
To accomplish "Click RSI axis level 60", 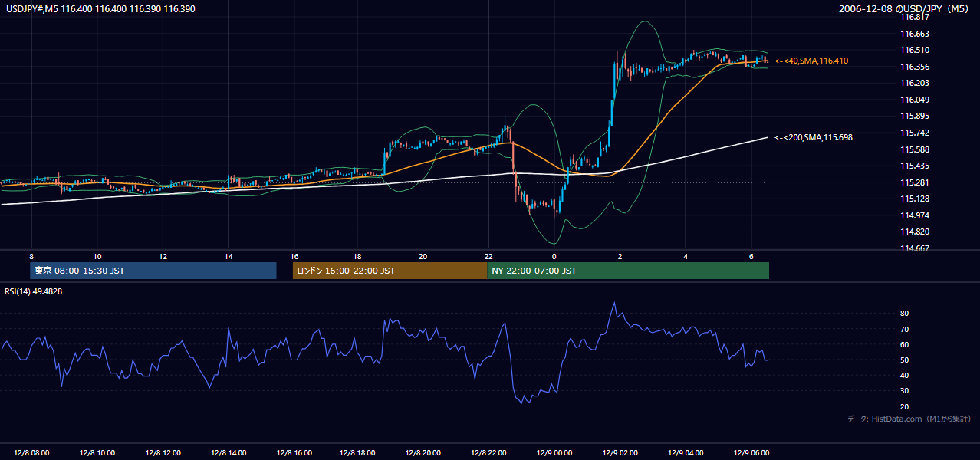I will click(x=905, y=344).
